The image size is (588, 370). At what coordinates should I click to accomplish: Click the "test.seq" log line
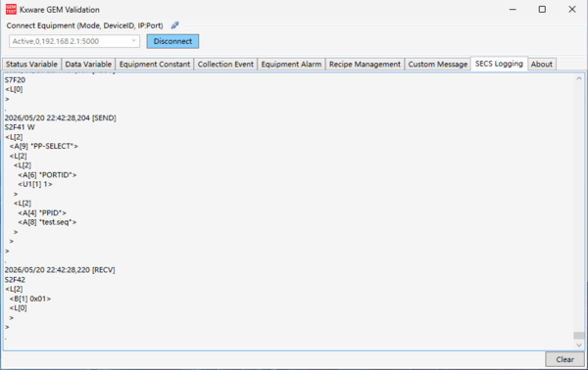point(47,222)
